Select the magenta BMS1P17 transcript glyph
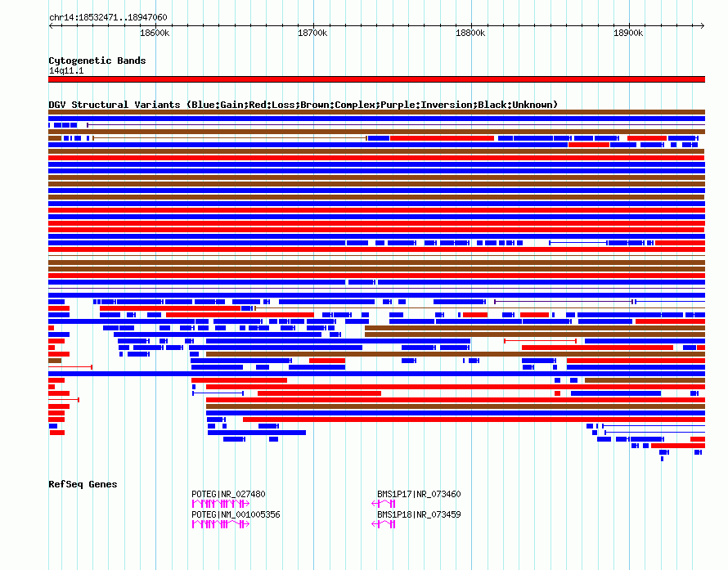Screen dimensions: 728x570 pos(384,504)
